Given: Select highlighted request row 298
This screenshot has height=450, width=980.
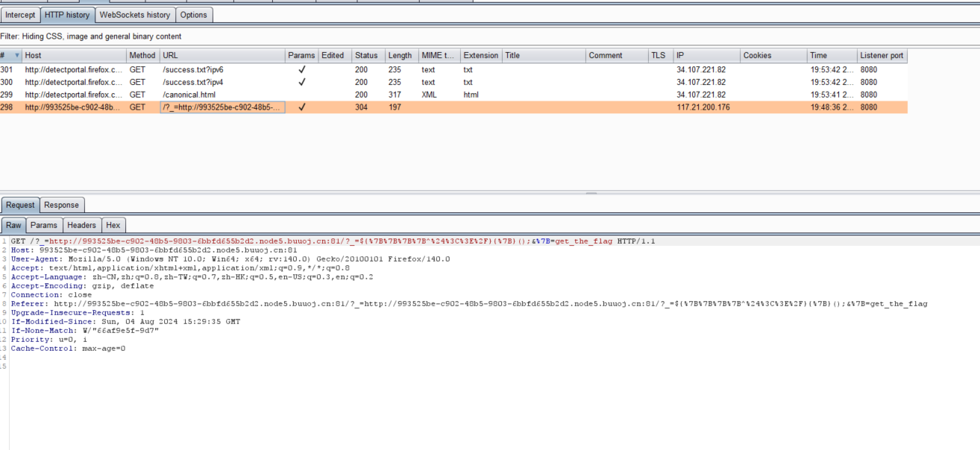Looking at the screenshot, I should click(453, 107).
